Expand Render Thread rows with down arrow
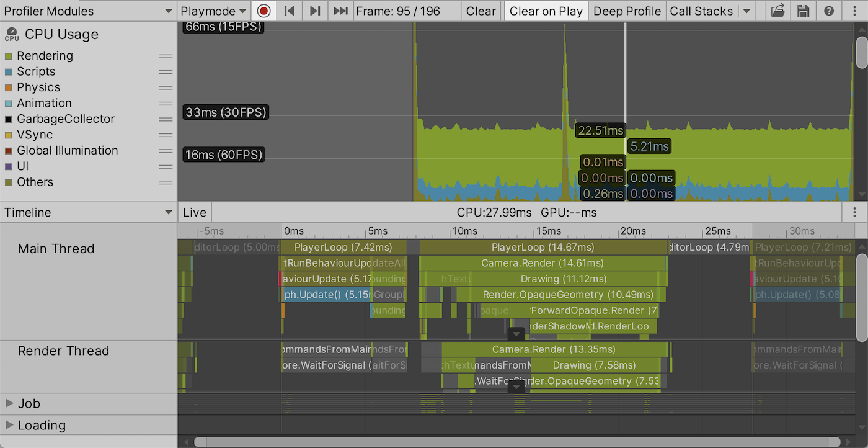Viewport: 868px width, 448px height. (x=516, y=387)
